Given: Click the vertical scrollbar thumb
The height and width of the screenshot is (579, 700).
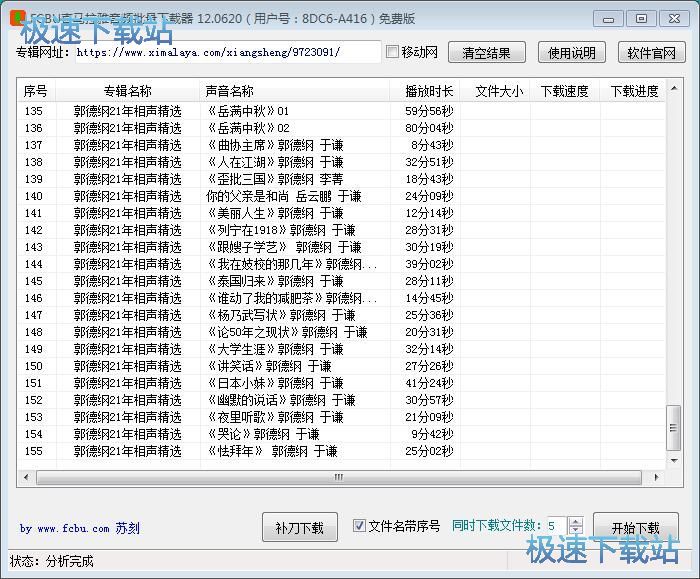Looking at the screenshot, I should pyautogui.click(x=674, y=428).
